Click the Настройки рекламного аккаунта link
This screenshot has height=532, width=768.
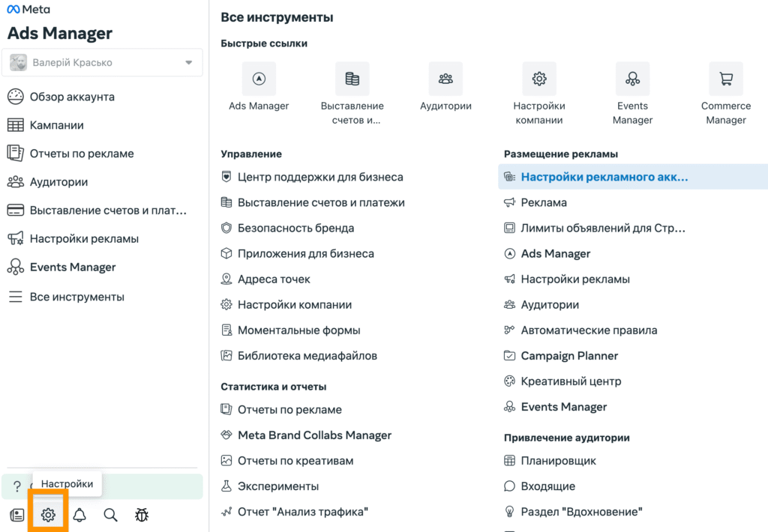(604, 177)
